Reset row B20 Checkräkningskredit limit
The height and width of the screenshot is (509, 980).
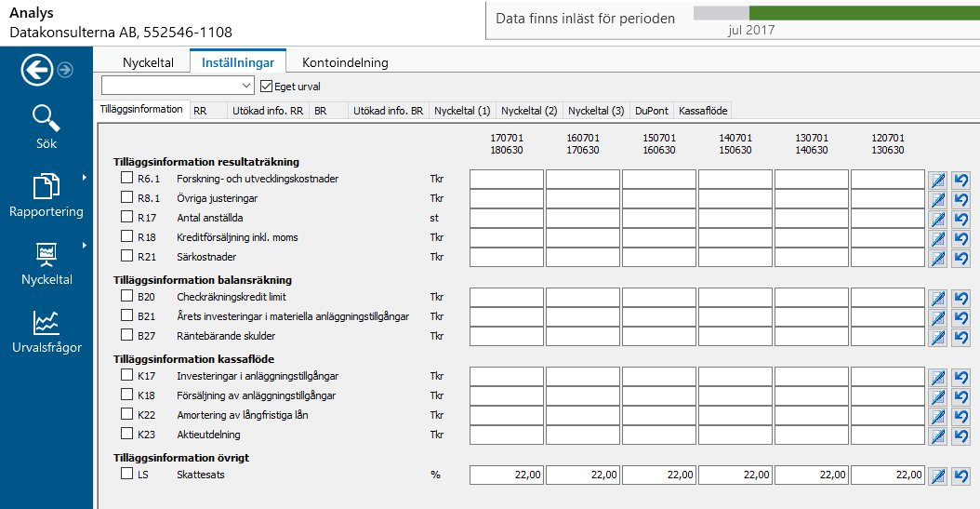(961, 299)
